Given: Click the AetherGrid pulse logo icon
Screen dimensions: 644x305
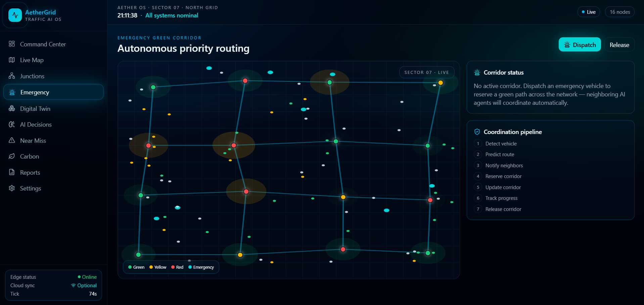Looking at the screenshot, I should click(x=15, y=15).
